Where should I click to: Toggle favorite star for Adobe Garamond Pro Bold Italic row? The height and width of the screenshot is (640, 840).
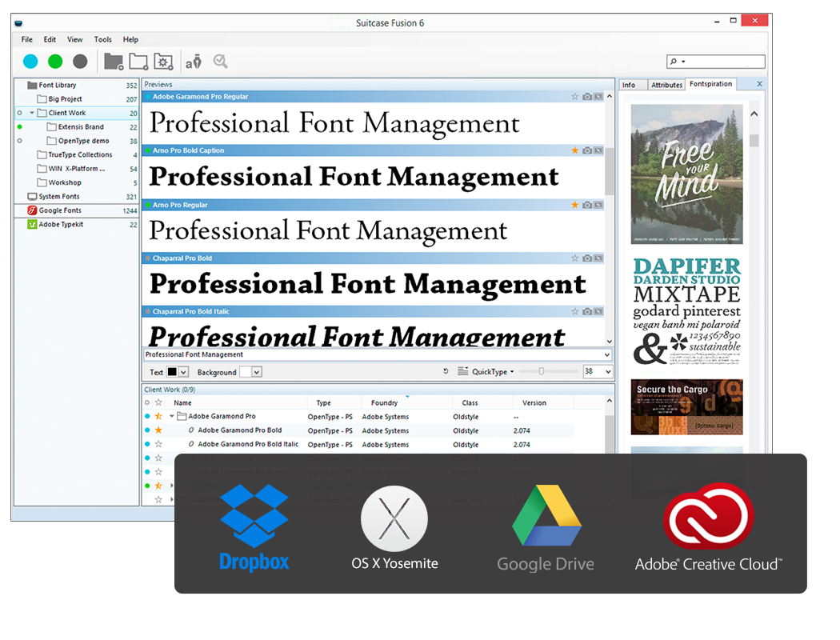point(158,444)
